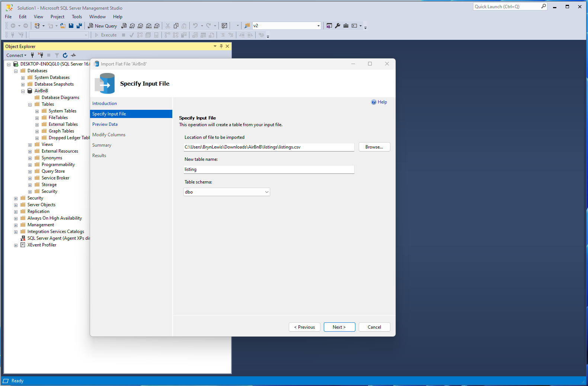588x386 pixels.
Task: Open the Project menu
Action: (57, 17)
